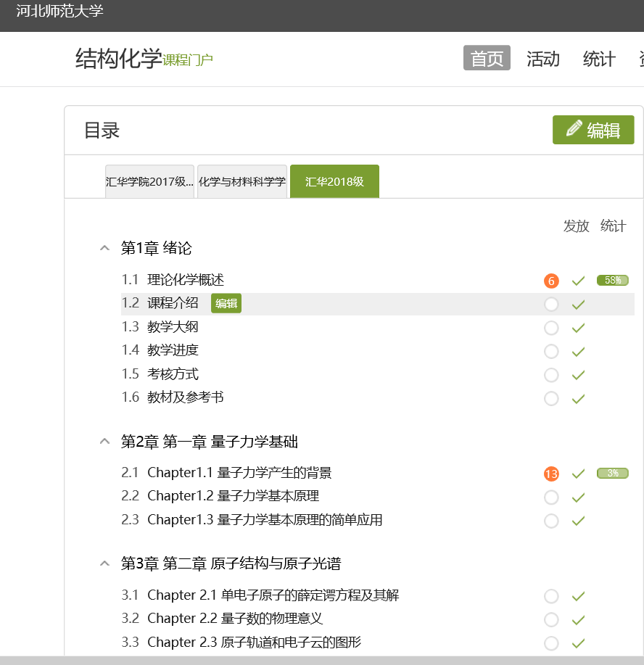644x665 pixels.
Task: Click checkmark for Chapter1.2 量子力学基本原理
Action: tap(578, 497)
